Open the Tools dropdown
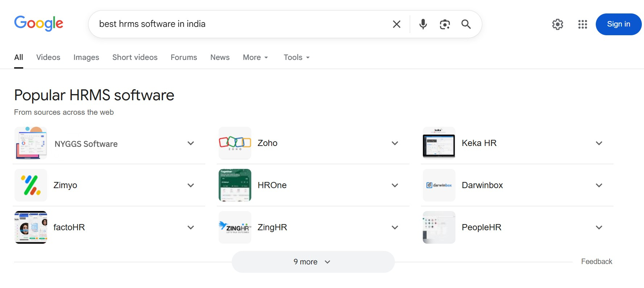This screenshot has width=644, height=288. pyautogui.click(x=296, y=57)
